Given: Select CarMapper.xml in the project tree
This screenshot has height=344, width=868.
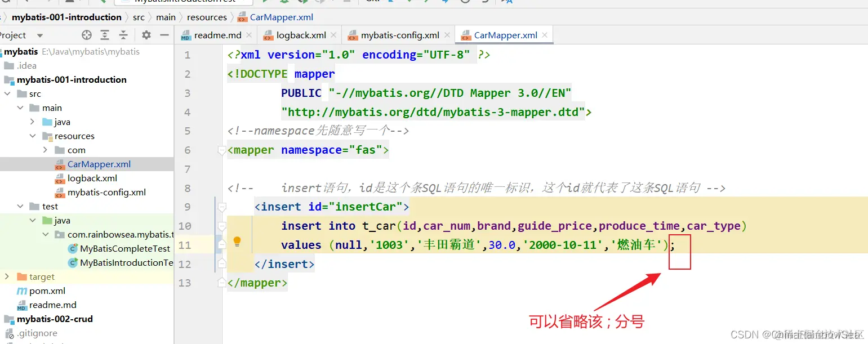Looking at the screenshot, I should pos(99,164).
